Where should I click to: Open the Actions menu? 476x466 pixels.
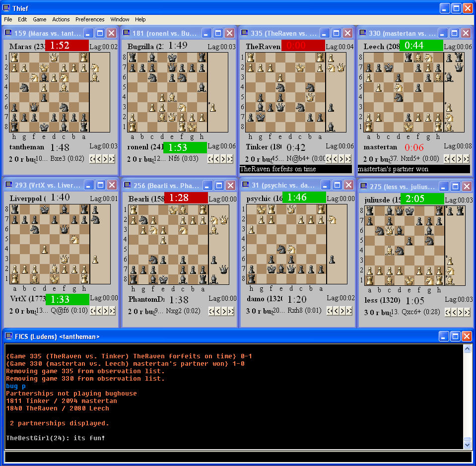(61, 19)
